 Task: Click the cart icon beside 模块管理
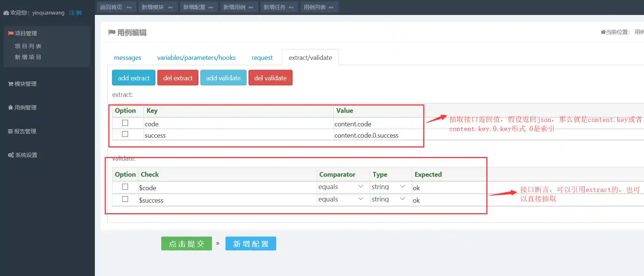(11, 84)
